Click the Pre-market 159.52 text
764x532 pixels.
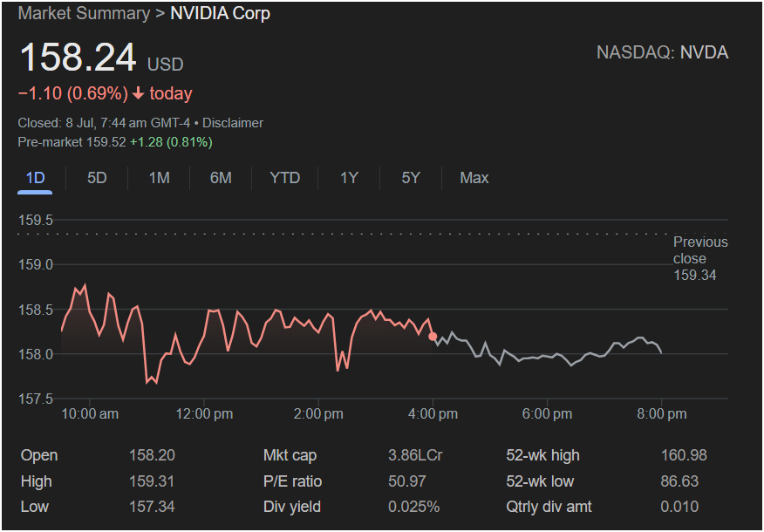(x=72, y=142)
